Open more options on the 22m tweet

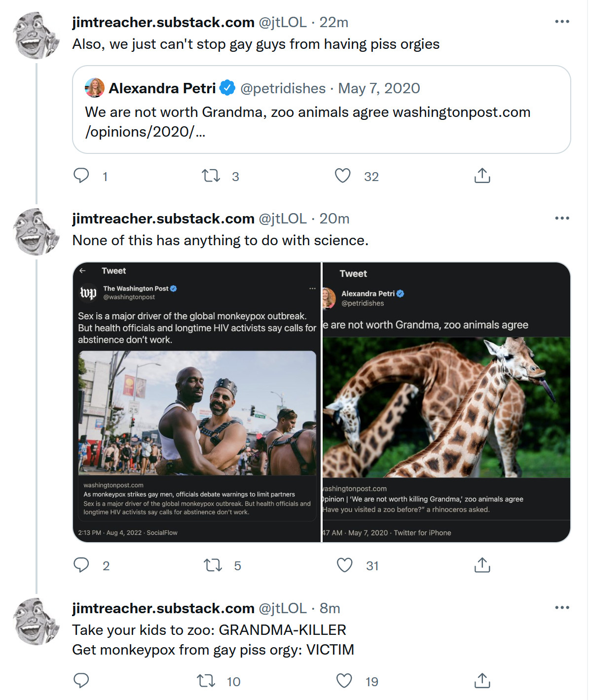[562, 22]
